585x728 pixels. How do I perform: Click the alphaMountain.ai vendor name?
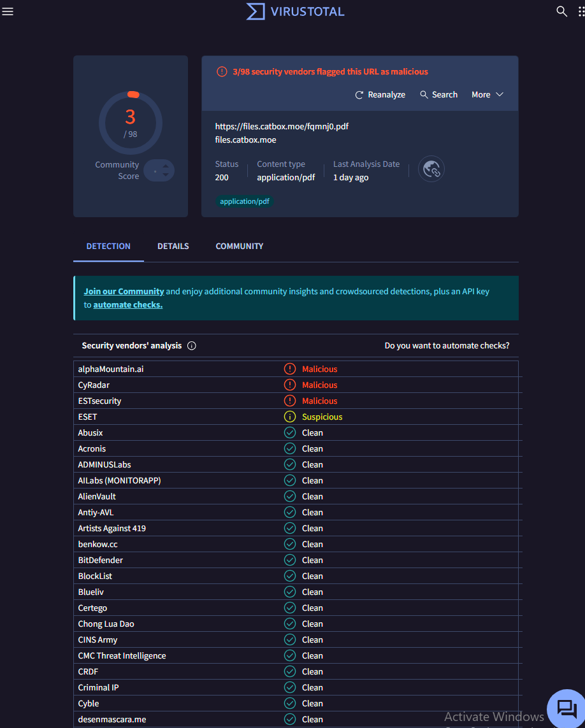point(111,369)
